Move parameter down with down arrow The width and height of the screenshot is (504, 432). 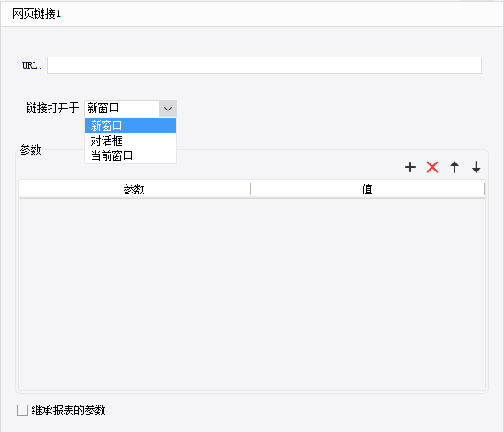click(476, 167)
